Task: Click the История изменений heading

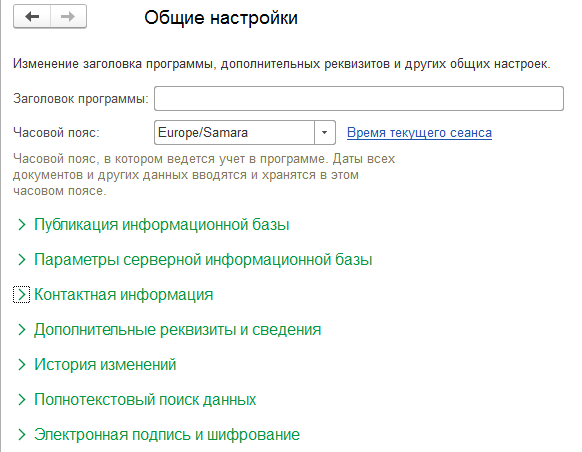Action: tap(105, 364)
